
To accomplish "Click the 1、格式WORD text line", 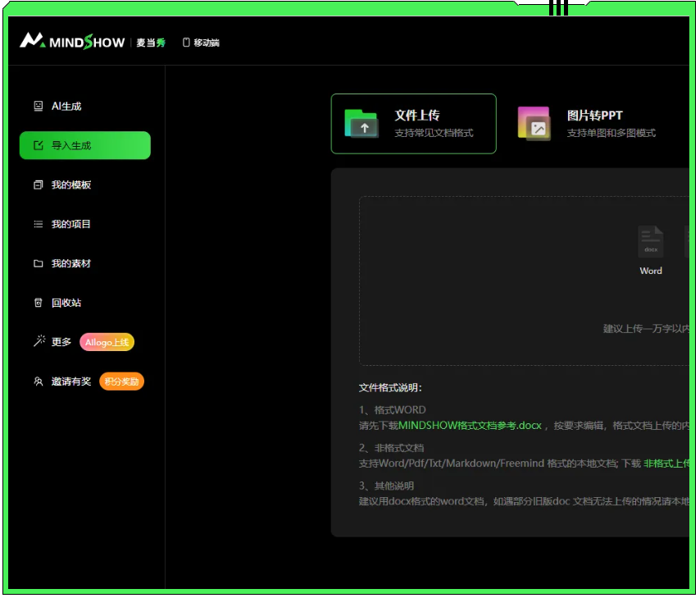I will pyautogui.click(x=393, y=410).
